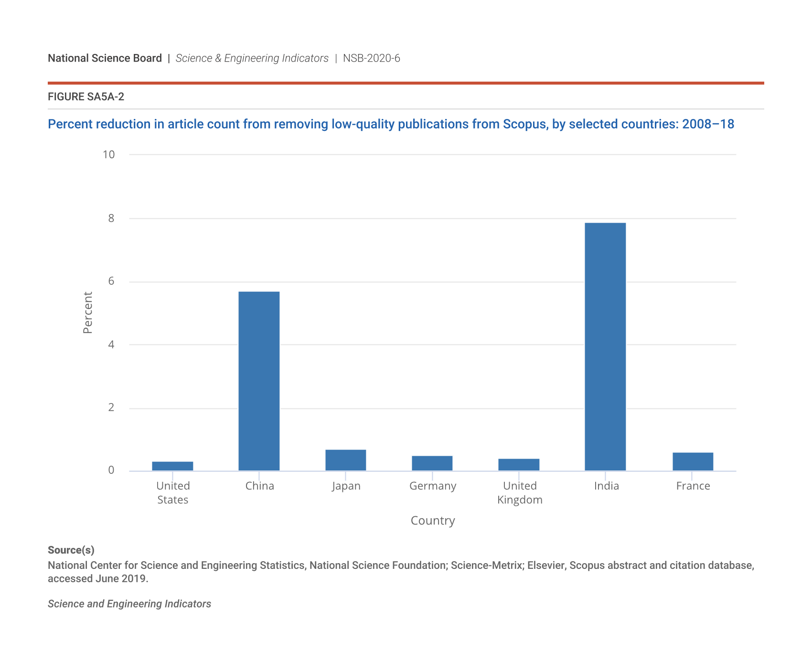Screen dimensions: 812x662
Task: Click the Source(s) heading
Action: tap(71, 550)
